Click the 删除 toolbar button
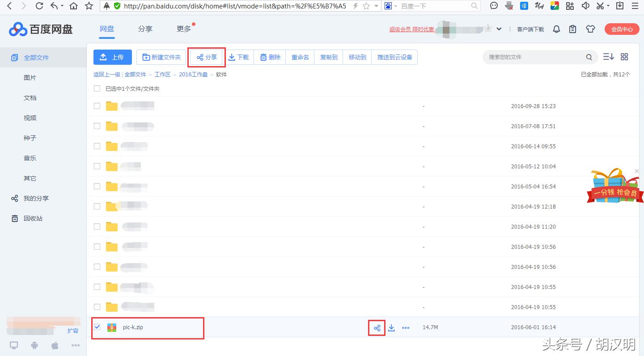This screenshot has width=644, height=356. tap(270, 57)
